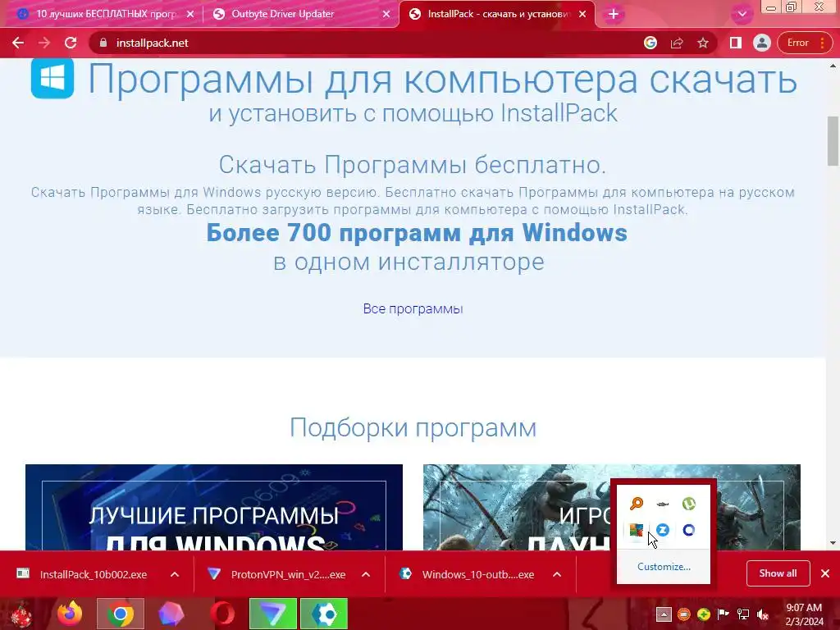The width and height of the screenshot is (840, 630).
Task: Switch to ProtonVPN taskbar item
Action: [273, 614]
